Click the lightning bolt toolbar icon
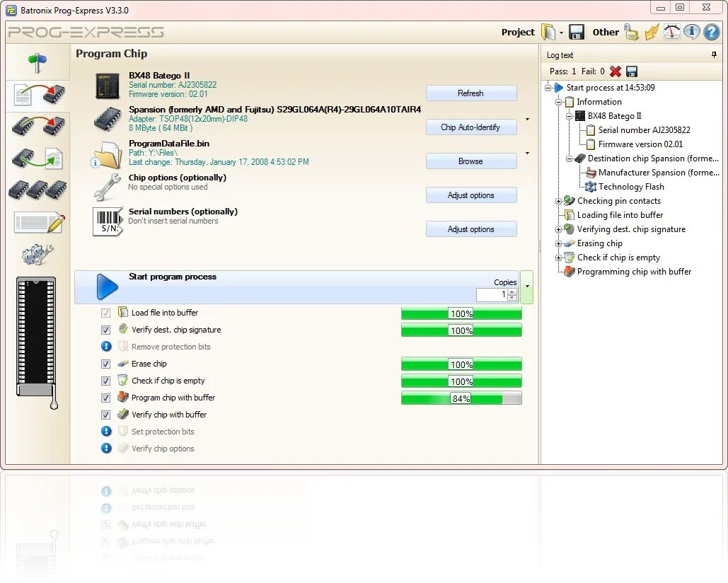This screenshot has height=583, width=728. coord(652,32)
